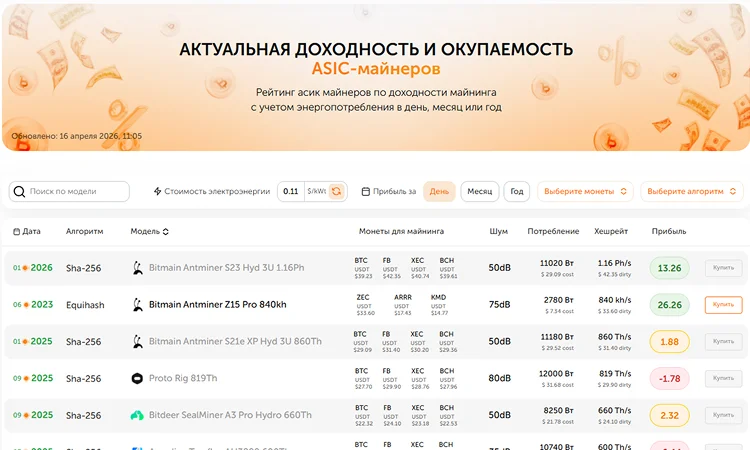750x450 pixels.
Task: Click the 819 Th/s hashrate value
Action: tap(615, 374)
